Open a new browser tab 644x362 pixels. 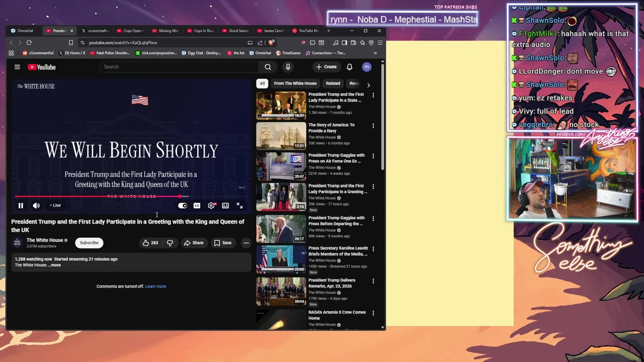click(329, 31)
